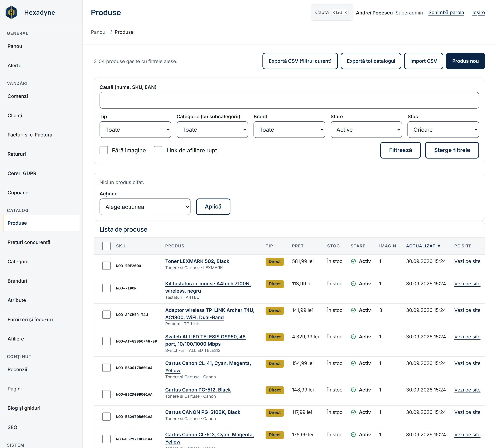Click the sort arrow on Actualizat column
The height and width of the screenshot is (448, 496).
[x=439, y=246]
